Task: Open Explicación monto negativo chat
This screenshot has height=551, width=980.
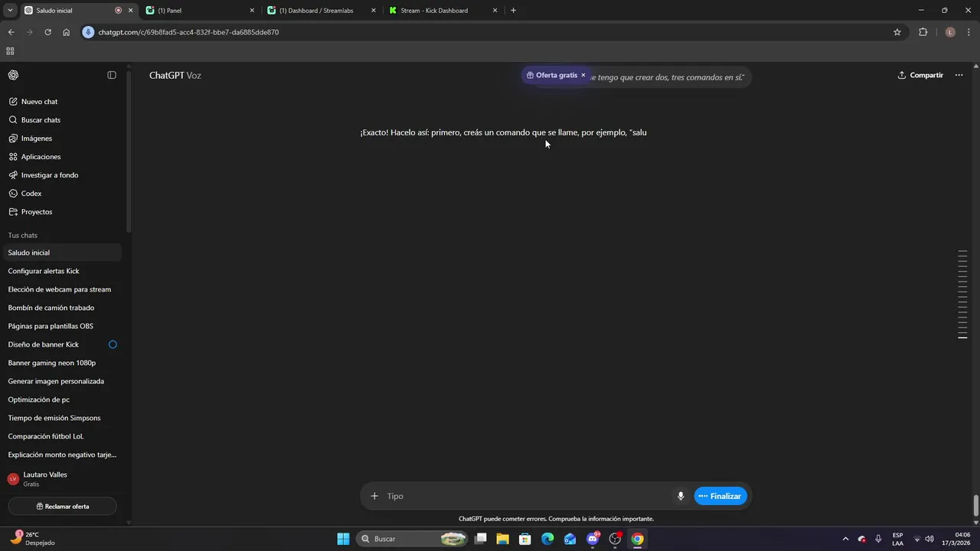Action: (x=61, y=455)
